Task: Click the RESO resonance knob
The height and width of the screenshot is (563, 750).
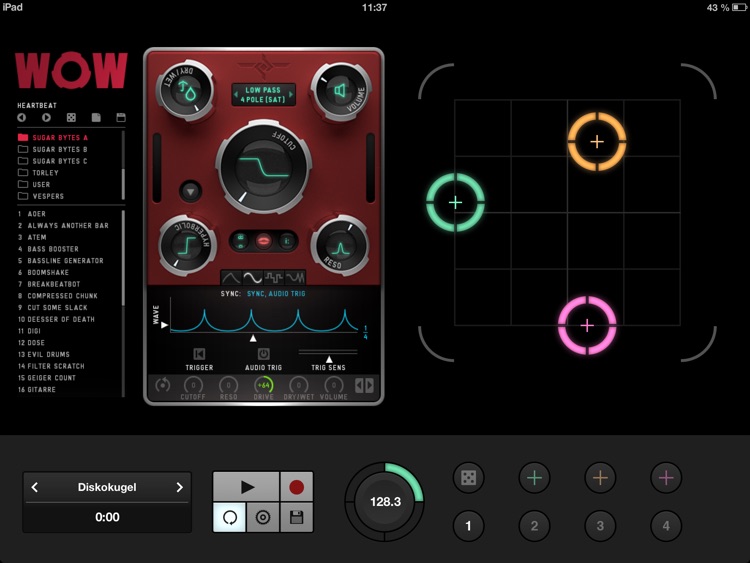Action: tap(340, 246)
